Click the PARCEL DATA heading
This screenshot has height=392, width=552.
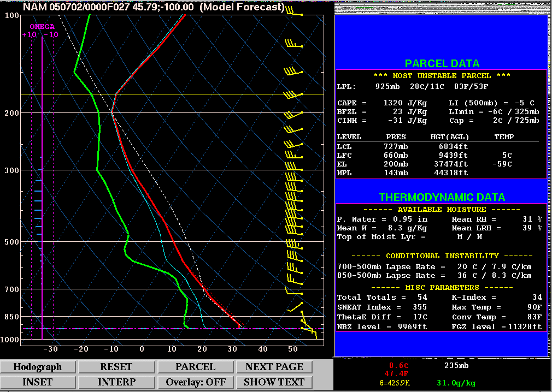coord(442,63)
